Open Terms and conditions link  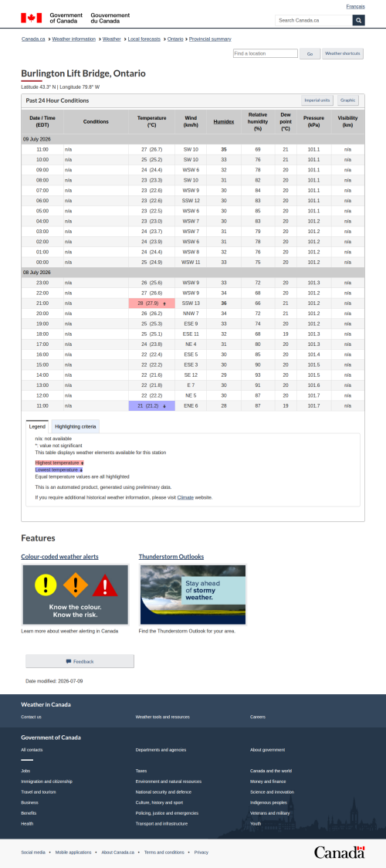164,853
